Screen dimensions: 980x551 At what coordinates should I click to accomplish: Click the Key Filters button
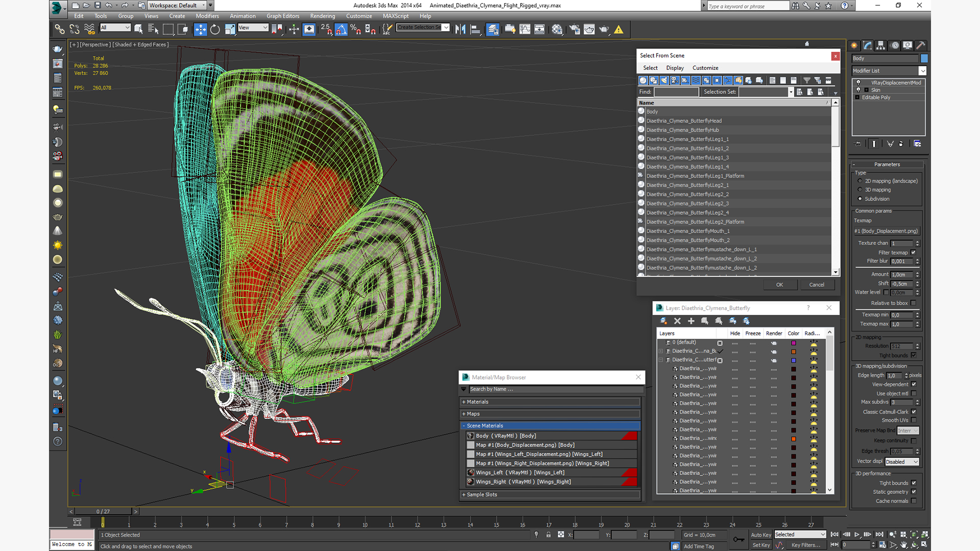(806, 545)
